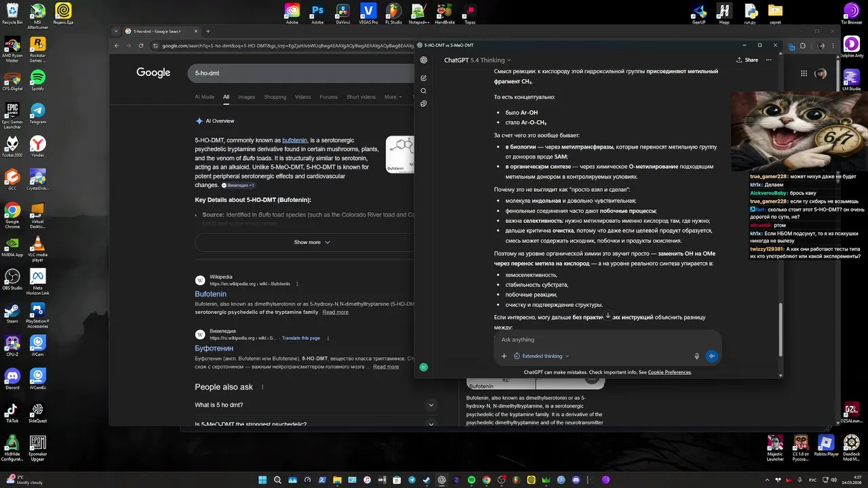This screenshot has width=868, height=488.
Task: Reload the Google Search page in Chrome
Action: [x=141, y=45]
